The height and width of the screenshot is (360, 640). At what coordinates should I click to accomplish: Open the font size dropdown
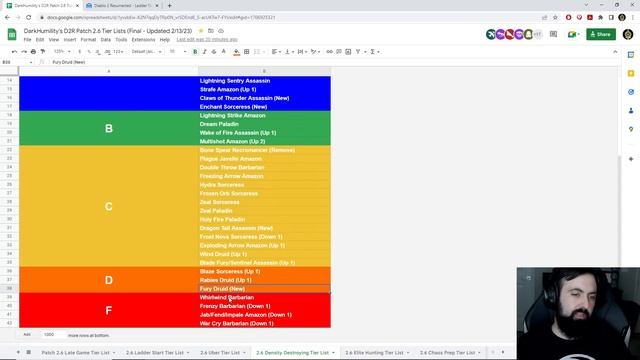178,52
